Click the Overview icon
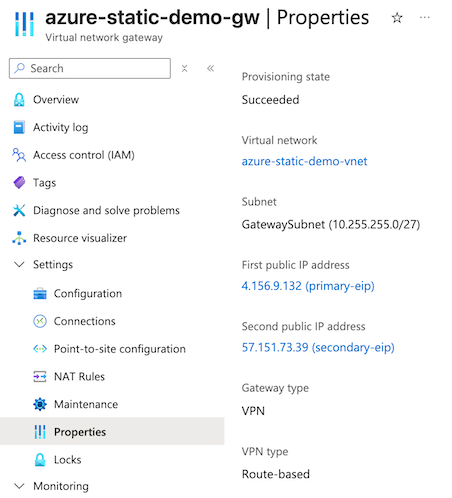 click(19, 100)
